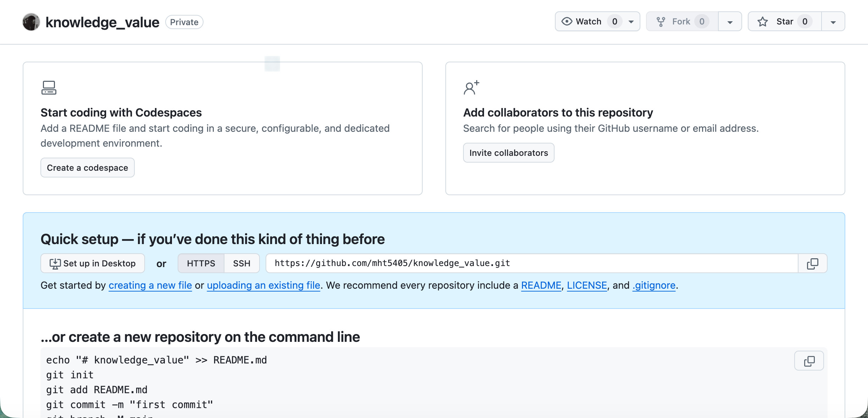Click Invite collaborators button
Screen dimensions: 868x418
coord(508,153)
